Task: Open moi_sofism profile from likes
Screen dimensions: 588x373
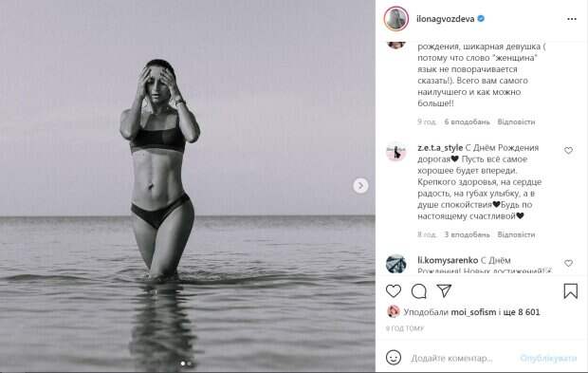Action: pos(473,312)
